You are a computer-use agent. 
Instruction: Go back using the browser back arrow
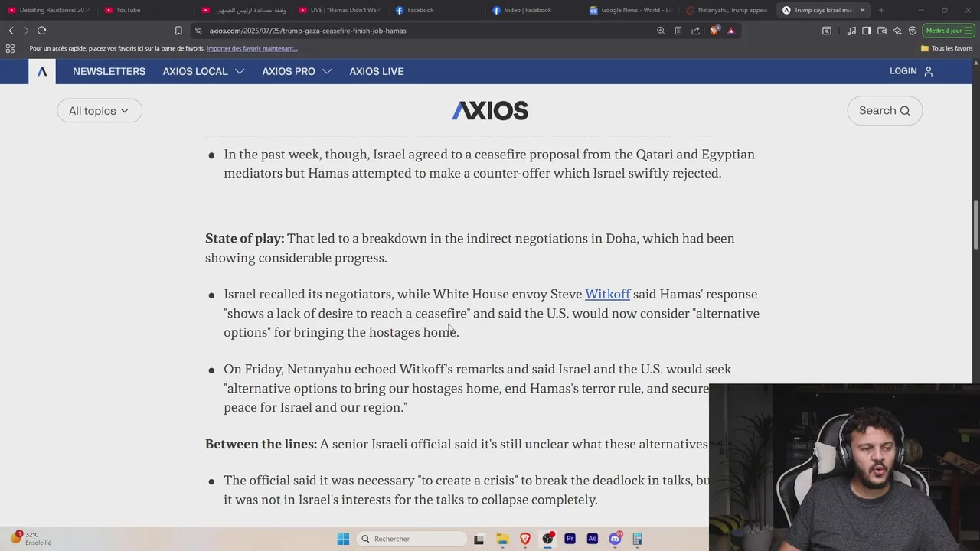tap(11, 31)
